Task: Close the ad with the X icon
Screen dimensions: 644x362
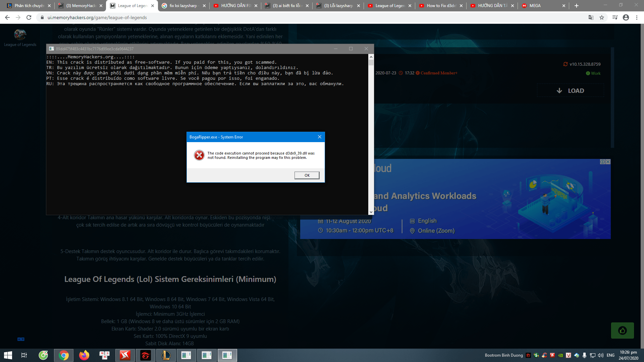Action: (x=608, y=162)
